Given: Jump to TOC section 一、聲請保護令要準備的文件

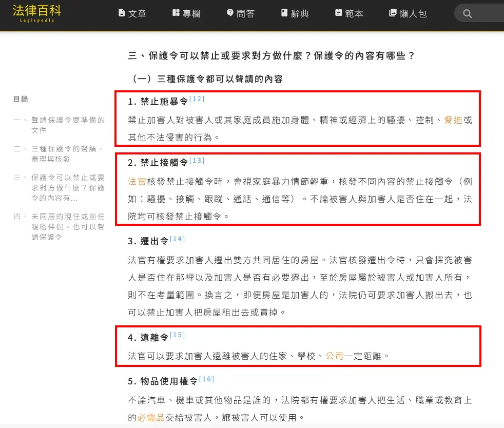Looking at the screenshot, I should [x=67, y=125].
